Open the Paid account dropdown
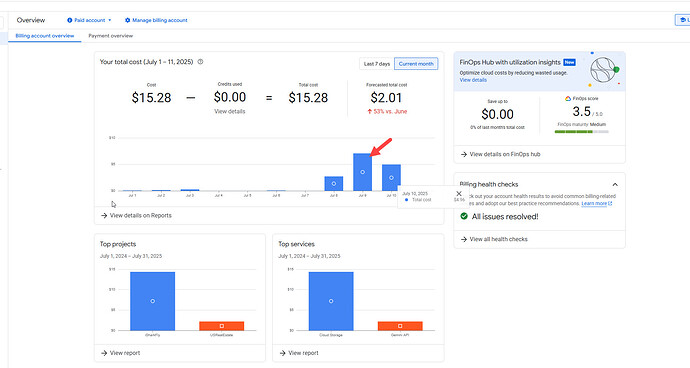The image size is (690, 368). [x=89, y=20]
